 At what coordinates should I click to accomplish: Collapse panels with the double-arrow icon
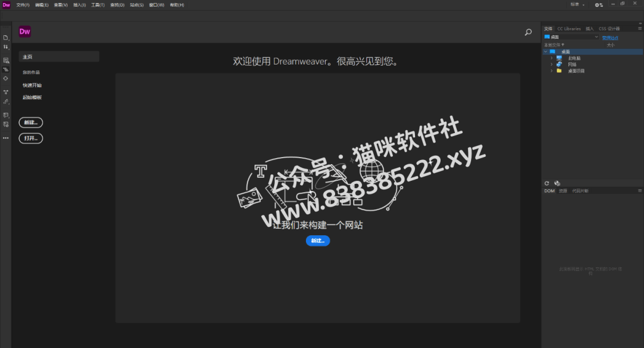pyautogui.click(x=640, y=23)
